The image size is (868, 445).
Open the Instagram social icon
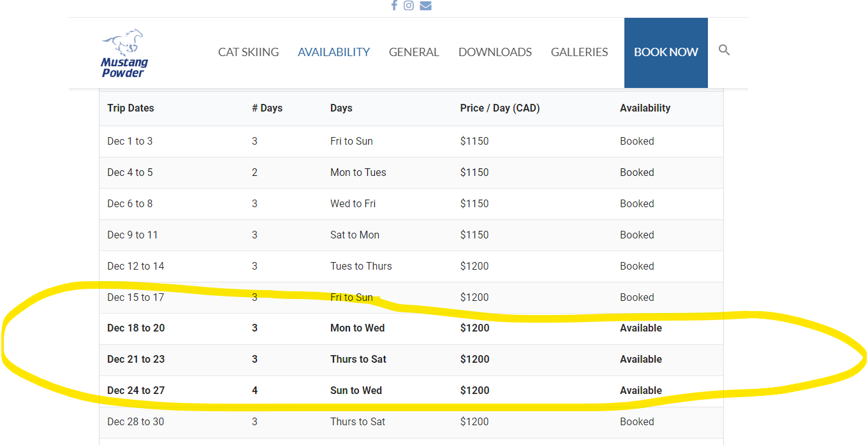[x=409, y=6]
